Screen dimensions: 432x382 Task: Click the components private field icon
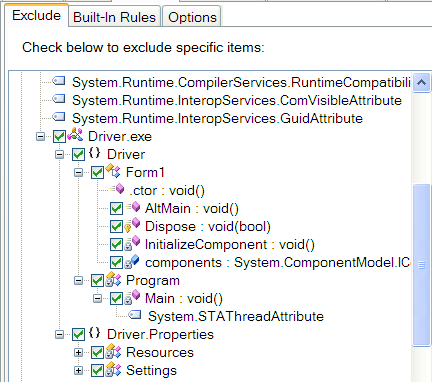pyautogui.click(x=132, y=261)
